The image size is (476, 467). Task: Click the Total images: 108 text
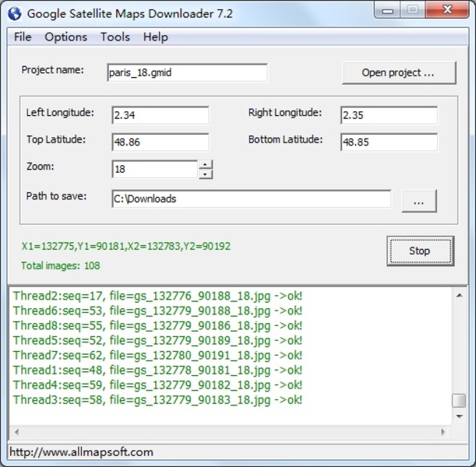[x=61, y=265]
